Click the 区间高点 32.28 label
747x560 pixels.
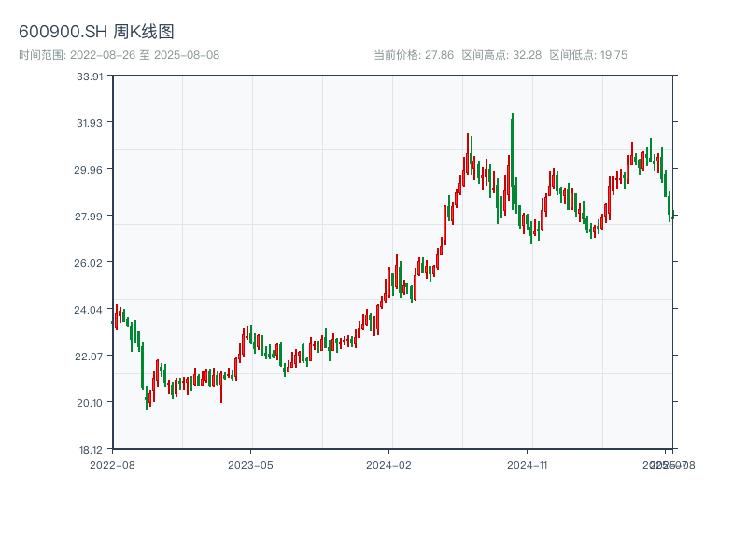click(501, 55)
